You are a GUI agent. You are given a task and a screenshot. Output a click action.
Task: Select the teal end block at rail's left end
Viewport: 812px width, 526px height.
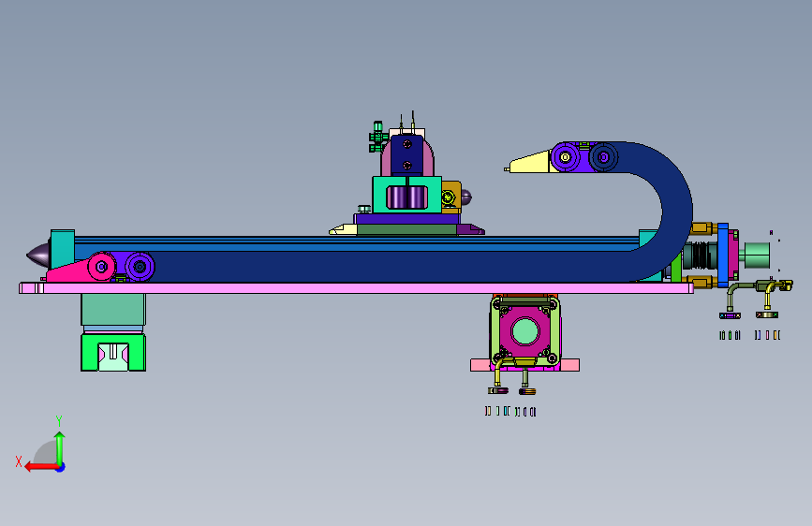[62, 247]
